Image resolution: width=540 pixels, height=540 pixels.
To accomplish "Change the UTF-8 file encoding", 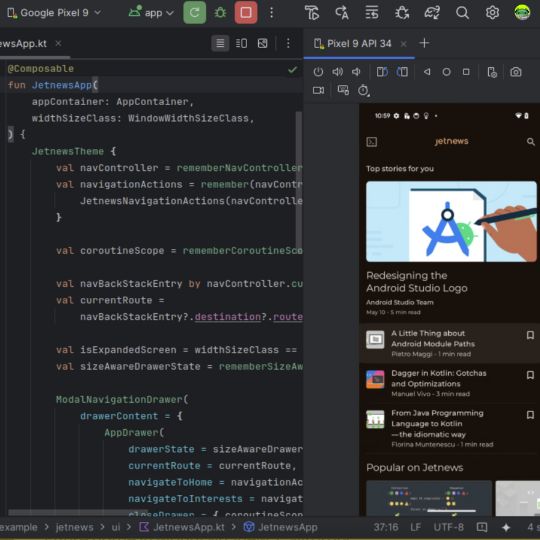I will [x=448, y=527].
